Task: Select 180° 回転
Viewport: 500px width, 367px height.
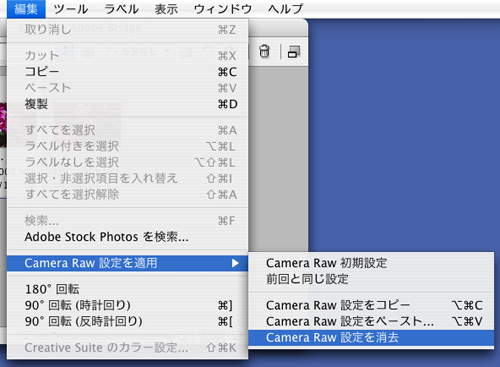Action: point(128,289)
